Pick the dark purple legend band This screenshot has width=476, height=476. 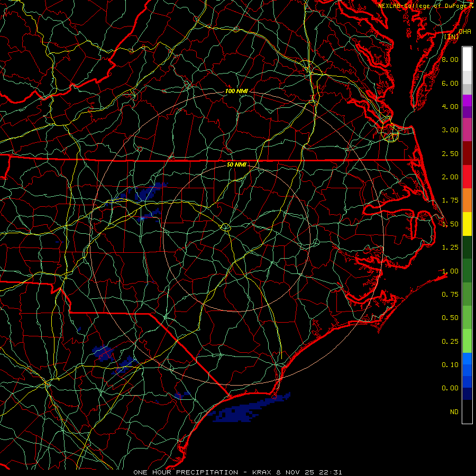(x=467, y=112)
